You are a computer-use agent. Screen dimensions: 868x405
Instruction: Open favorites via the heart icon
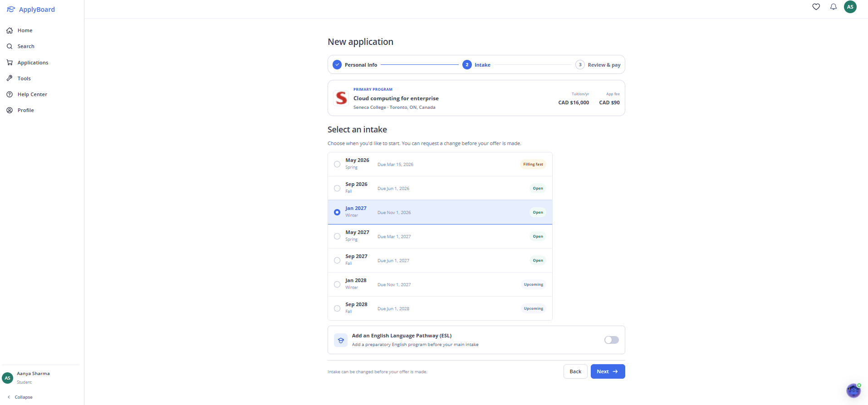[x=816, y=7]
